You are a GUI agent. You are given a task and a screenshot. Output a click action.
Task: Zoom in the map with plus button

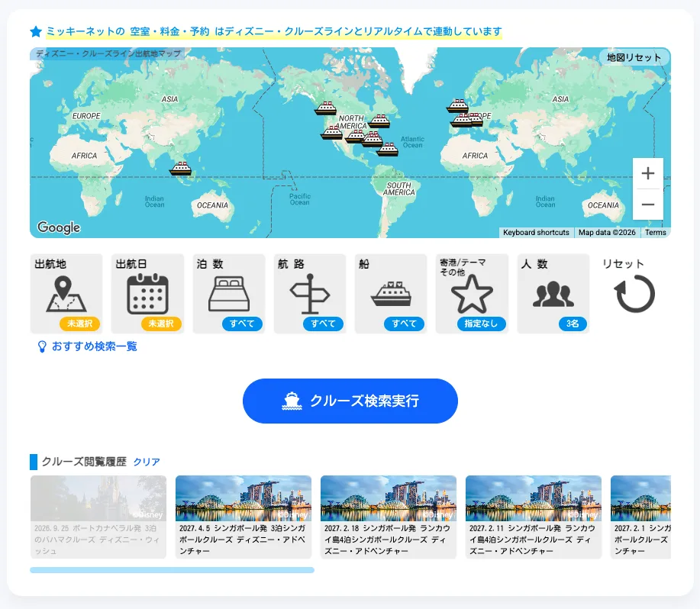click(648, 173)
